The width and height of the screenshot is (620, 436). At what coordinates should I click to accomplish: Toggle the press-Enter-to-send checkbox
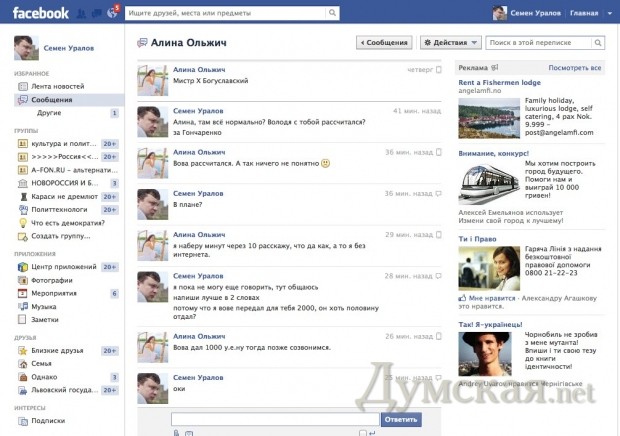pos(362,432)
